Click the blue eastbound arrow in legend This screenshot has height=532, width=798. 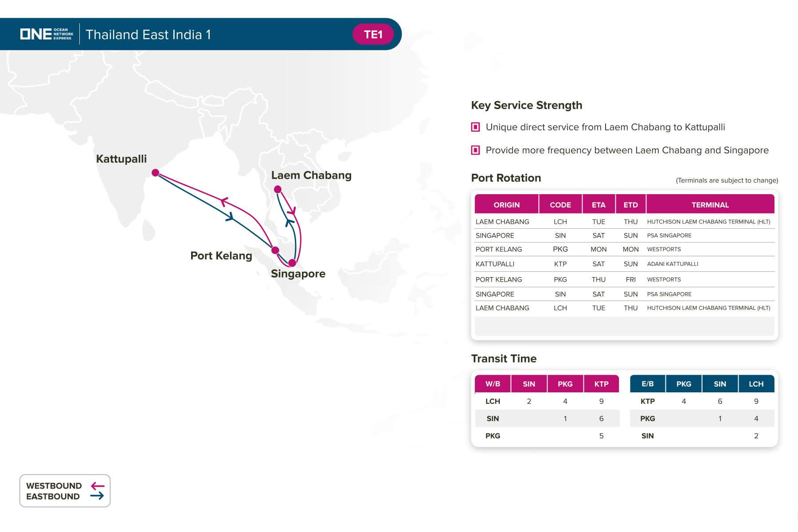(x=97, y=496)
